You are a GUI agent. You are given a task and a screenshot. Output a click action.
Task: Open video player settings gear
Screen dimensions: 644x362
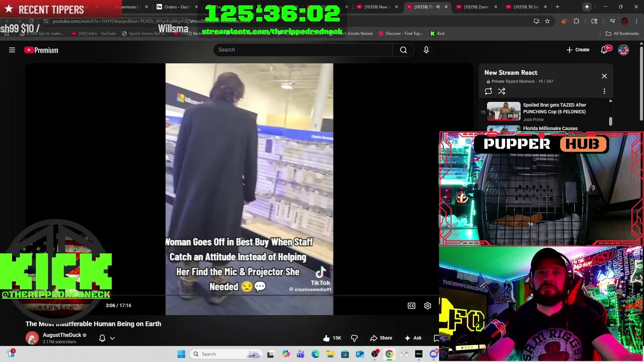(428, 305)
